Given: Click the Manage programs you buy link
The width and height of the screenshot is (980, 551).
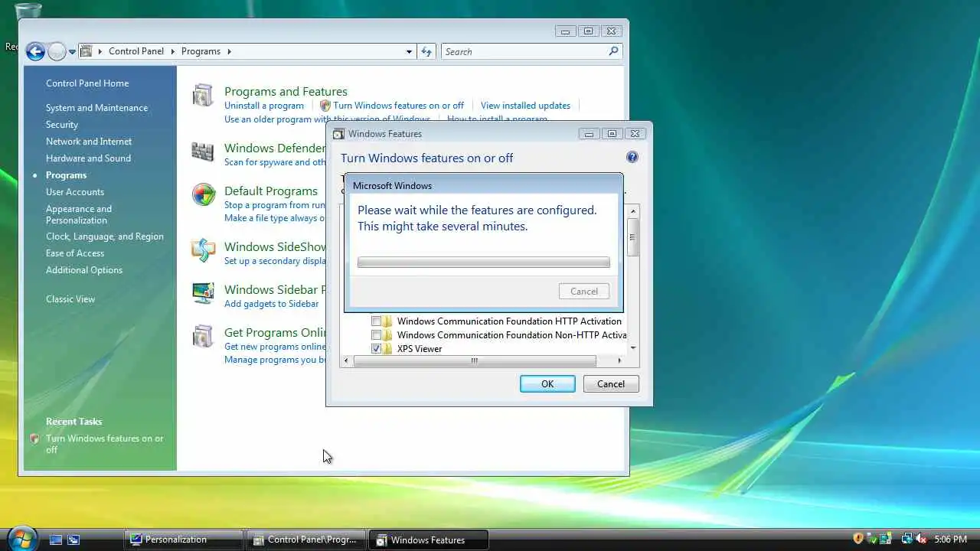Looking at the screenshot, I should [x=276, y=360].
